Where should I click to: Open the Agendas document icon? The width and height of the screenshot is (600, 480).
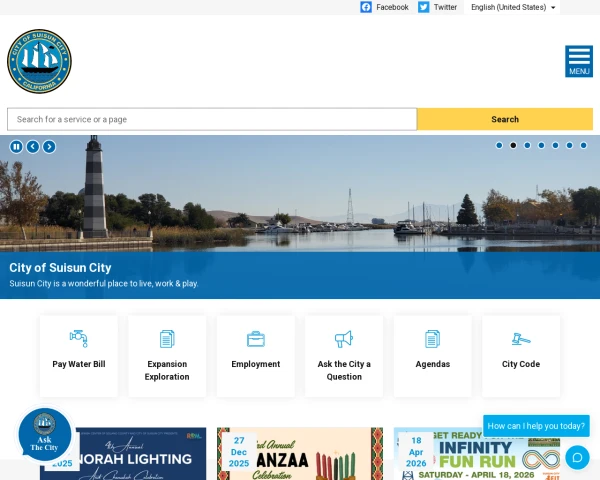(x=432, y=338)
